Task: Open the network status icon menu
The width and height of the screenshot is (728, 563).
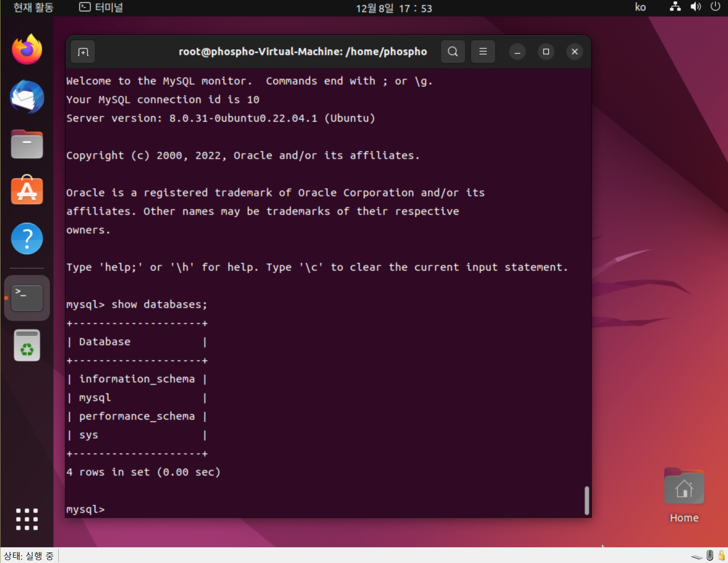Action: (675, 7)
